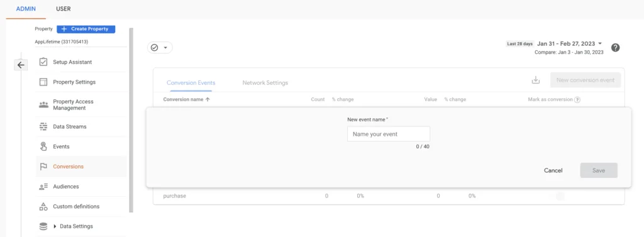Toggle purchase Mark as conversion switch

[559, 196]
